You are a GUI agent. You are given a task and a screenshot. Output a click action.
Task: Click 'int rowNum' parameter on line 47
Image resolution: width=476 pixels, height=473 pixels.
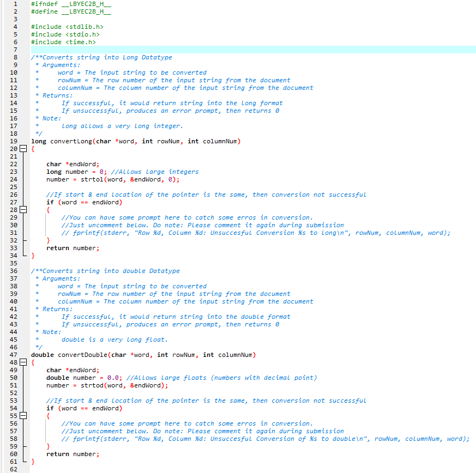click(176, 355)
